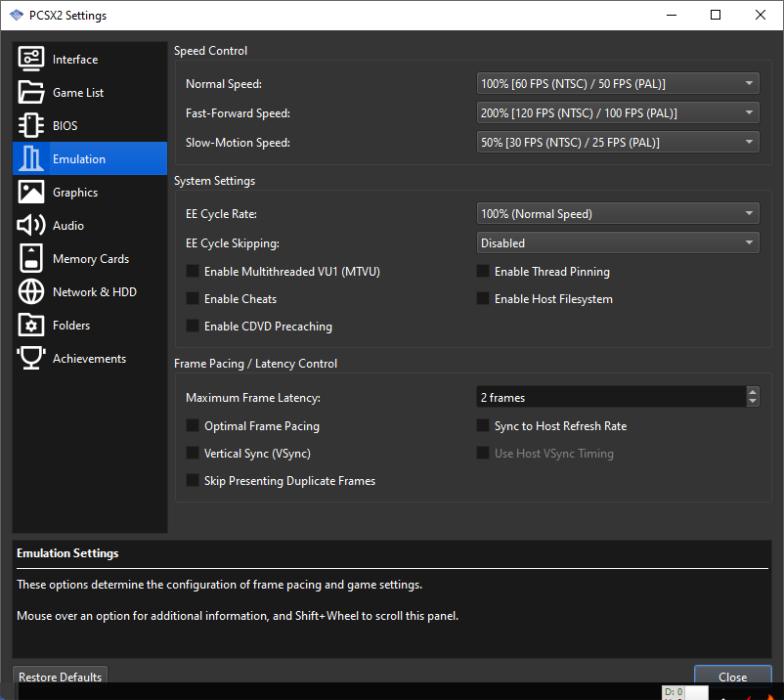Click the Achievements trophy icon
This screenshot has height=700, width=784.
(x=31, y=359)
